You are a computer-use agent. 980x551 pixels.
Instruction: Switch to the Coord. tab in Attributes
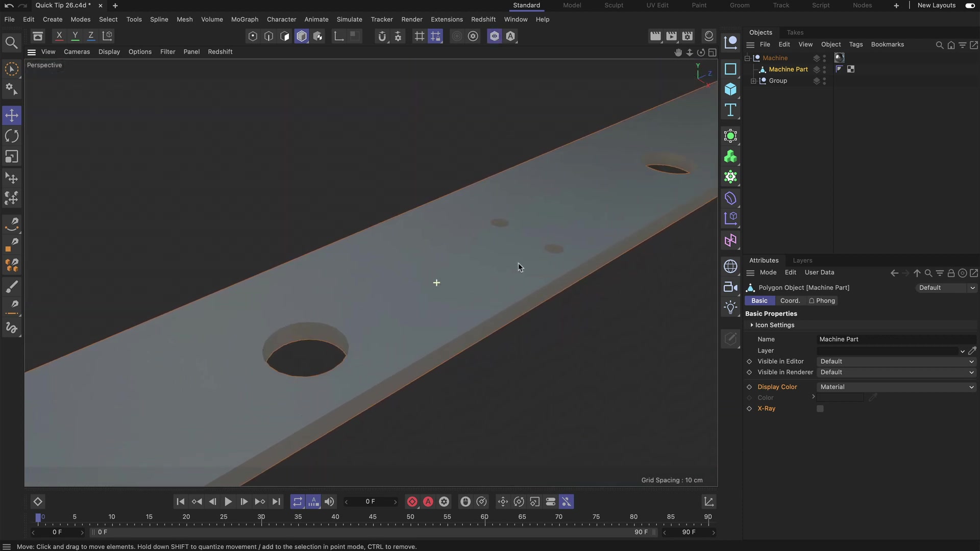(x=790, y=300)
